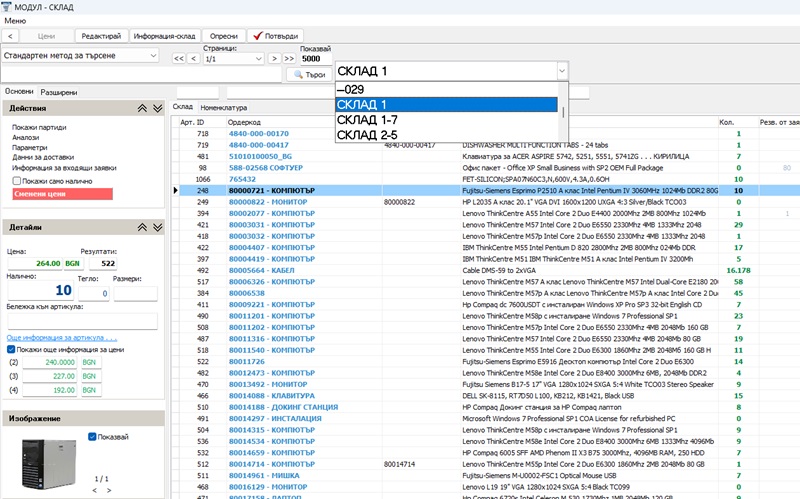
Task: Open the app icon in the title bar
Action: [x=6, y=7]
